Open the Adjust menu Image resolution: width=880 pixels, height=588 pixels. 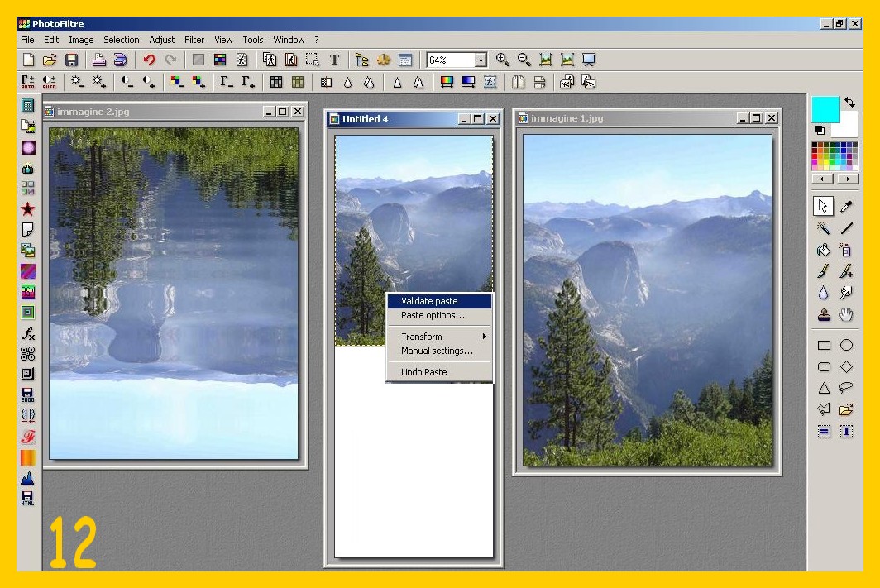(162, 40)
